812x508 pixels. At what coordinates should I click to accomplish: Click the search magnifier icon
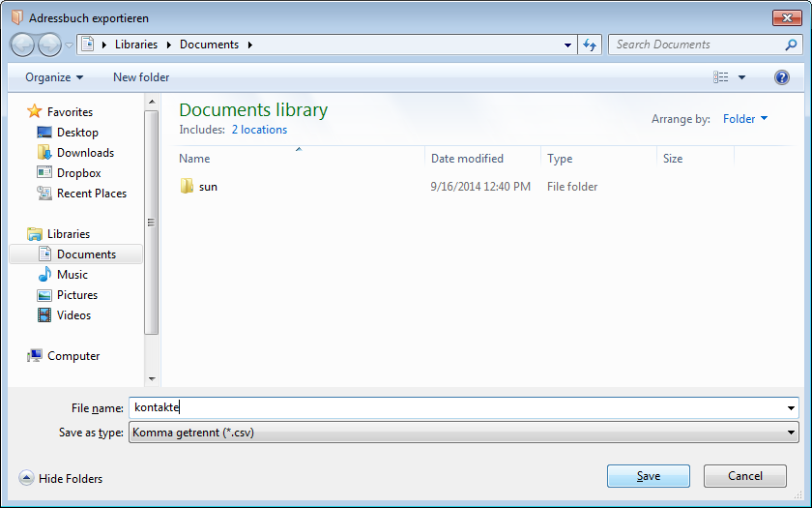click(x=791, y=45)
